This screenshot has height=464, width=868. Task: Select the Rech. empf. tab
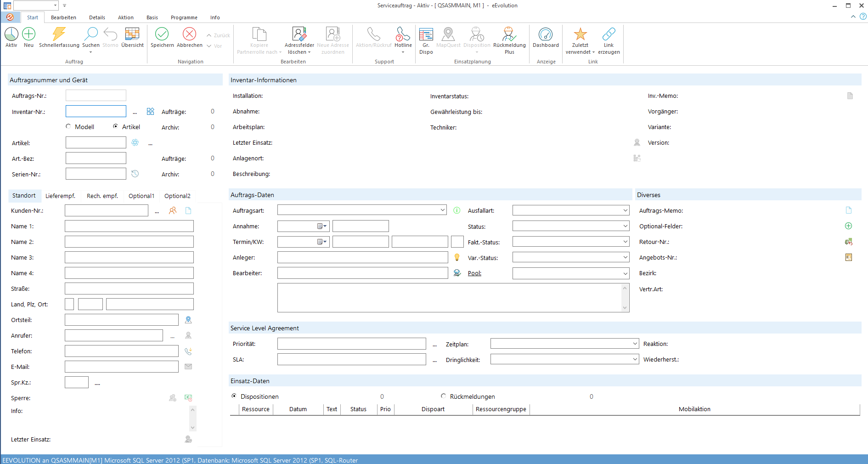coord(102,196)
